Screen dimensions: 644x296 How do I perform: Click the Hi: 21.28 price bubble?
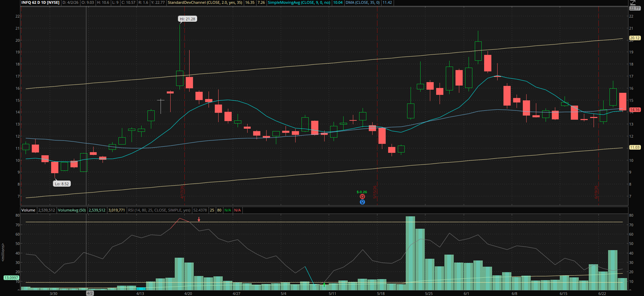tap(188, 19)
